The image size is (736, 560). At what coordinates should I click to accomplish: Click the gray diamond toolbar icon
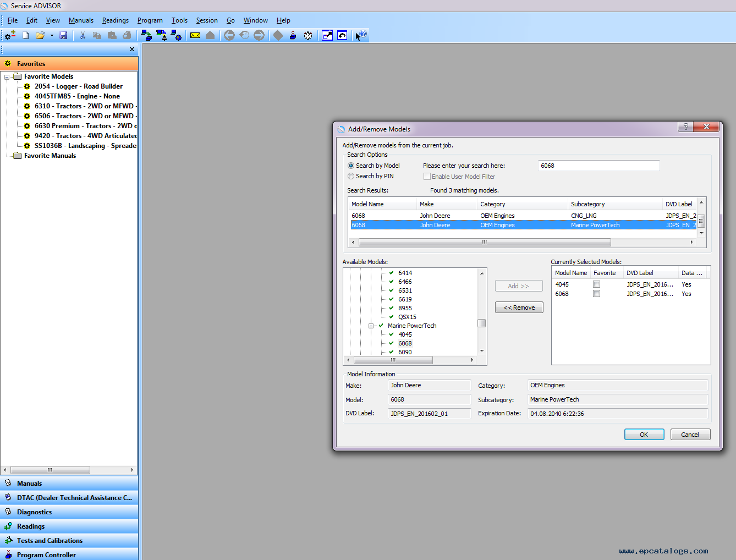pos(278,35)
